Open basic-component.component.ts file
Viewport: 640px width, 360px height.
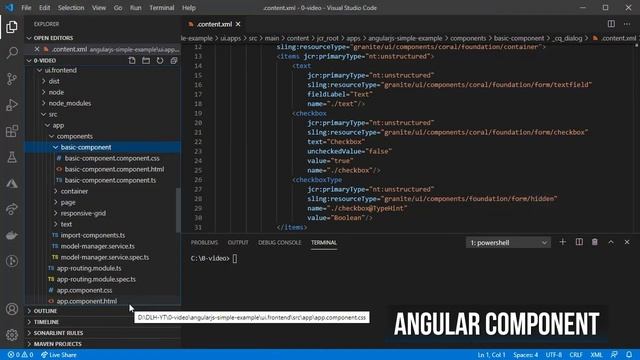pos(110,180)
